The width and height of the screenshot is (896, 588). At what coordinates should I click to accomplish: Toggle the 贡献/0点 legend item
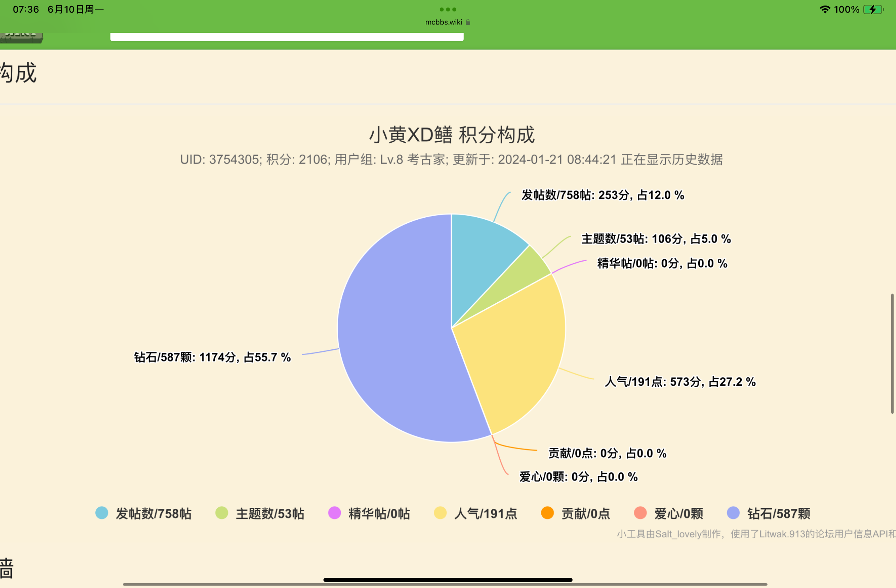pyautogui.click(x=575, y=513)
